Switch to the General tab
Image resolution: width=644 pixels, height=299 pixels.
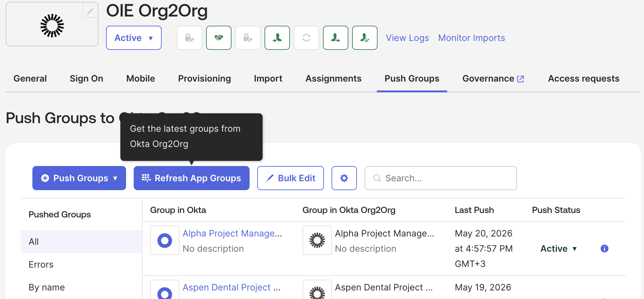pyautogui.click(x=30, y=78)
